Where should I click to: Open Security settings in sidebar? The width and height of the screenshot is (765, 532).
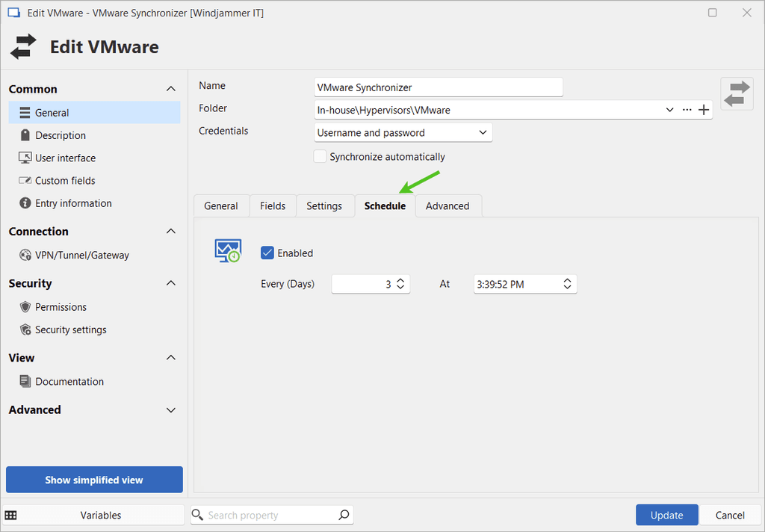pyautogui.click(x=70, y=330)
